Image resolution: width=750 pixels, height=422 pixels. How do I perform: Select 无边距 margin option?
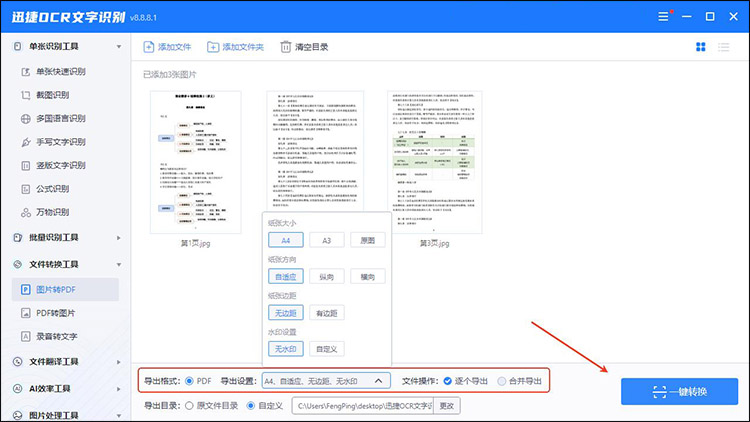click(x=286, y=313)
